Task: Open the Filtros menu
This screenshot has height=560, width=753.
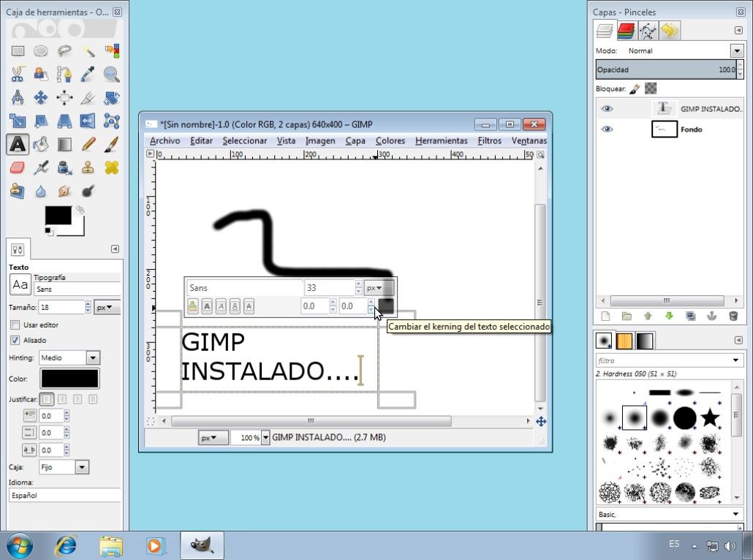Action: 489,140
